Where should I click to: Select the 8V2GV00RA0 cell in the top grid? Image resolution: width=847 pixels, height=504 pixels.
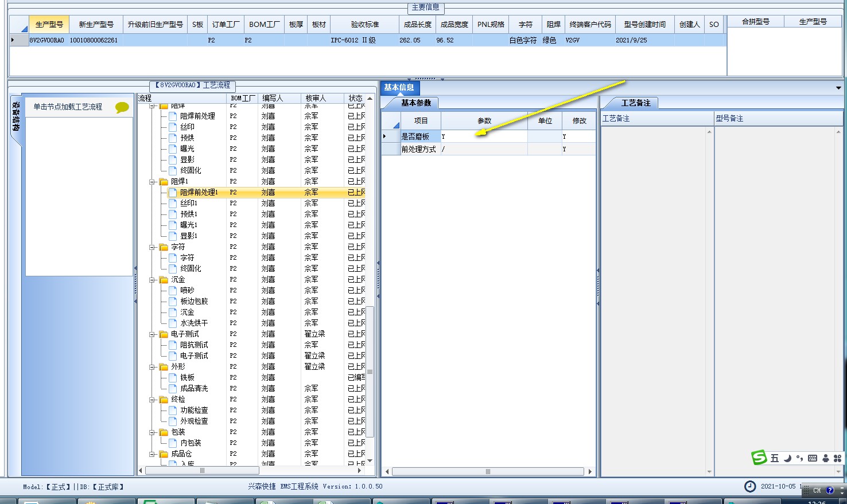point(48,40)
